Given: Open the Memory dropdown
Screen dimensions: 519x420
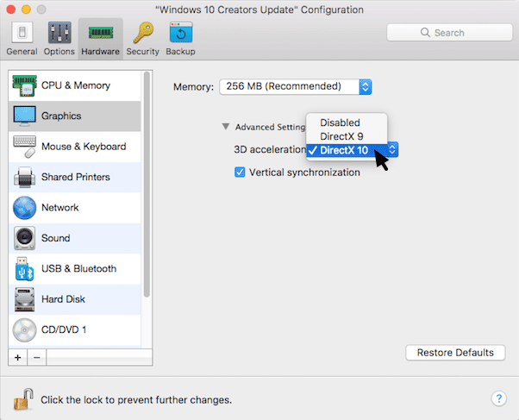Looking at the screenshot, I should tap(295, 87).
